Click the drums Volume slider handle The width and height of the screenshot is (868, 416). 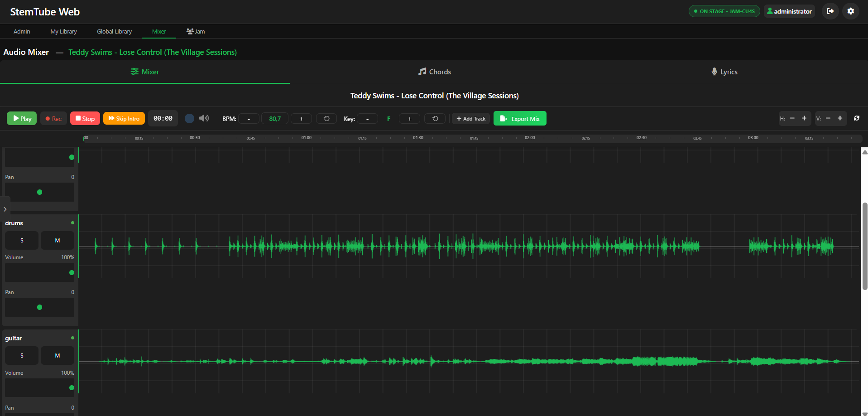pyautogui.click(x=72, y=273)
